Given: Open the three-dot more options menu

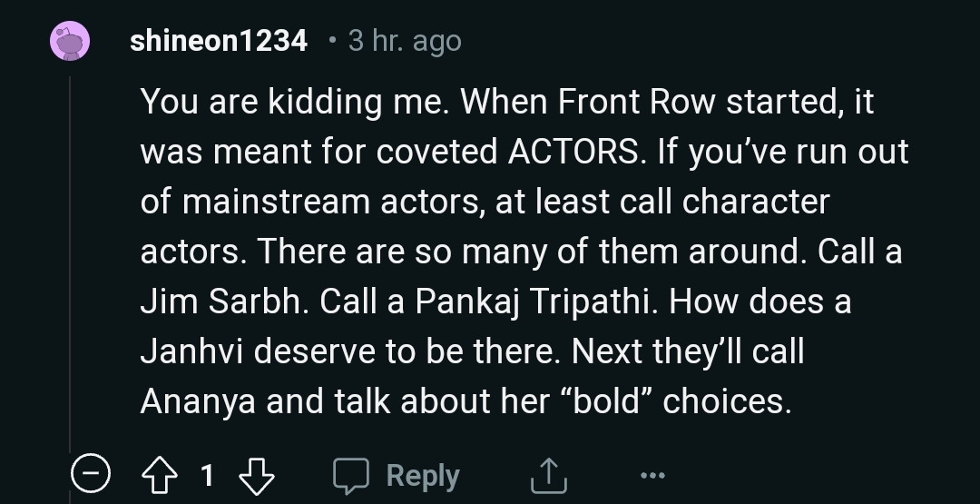Looking at the screenshot, I should [651, 475].
